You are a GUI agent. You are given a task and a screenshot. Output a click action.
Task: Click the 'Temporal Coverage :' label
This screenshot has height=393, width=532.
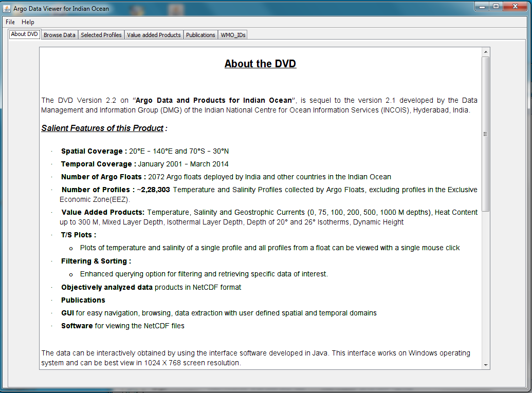pos(99,164)
